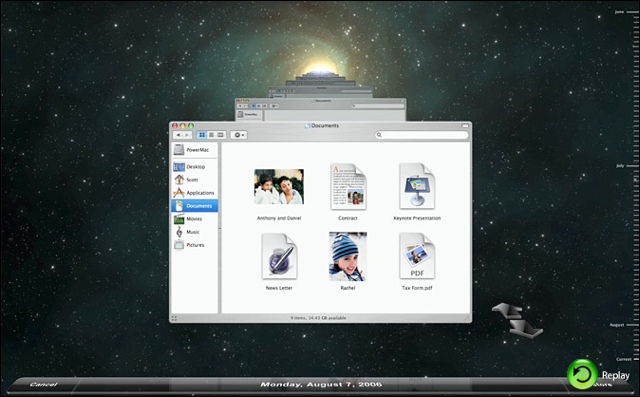Jump to August on the timeline
Image resolution: width=640 pixels, height=397 pixels.
click(x=617, y=325)
